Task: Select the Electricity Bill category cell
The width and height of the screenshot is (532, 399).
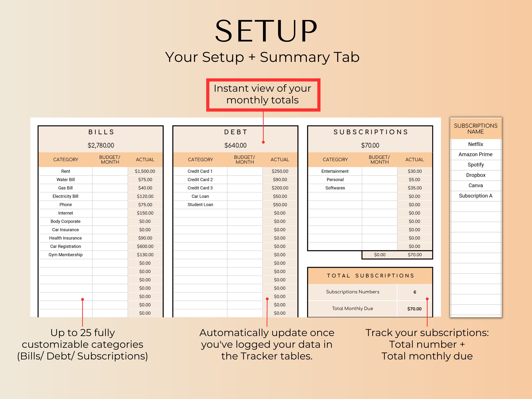Action: pyautogui.click(x=65, y=196)
